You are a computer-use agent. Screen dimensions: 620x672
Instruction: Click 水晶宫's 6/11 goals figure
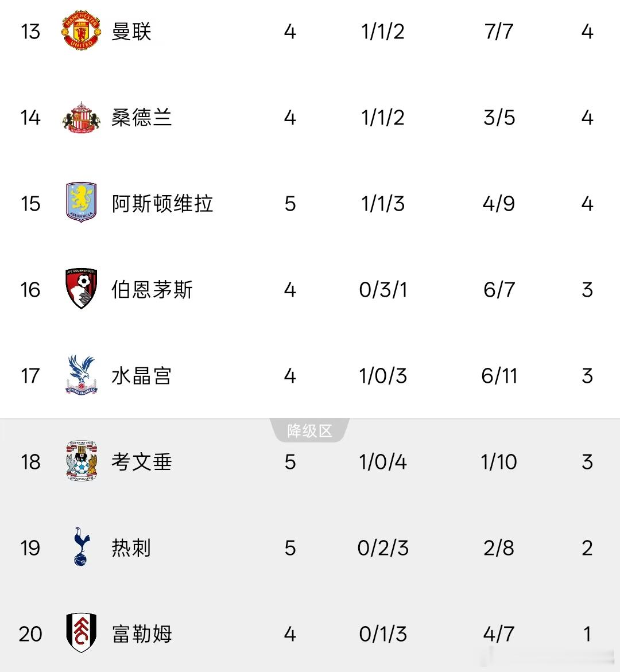click(499, 376)
